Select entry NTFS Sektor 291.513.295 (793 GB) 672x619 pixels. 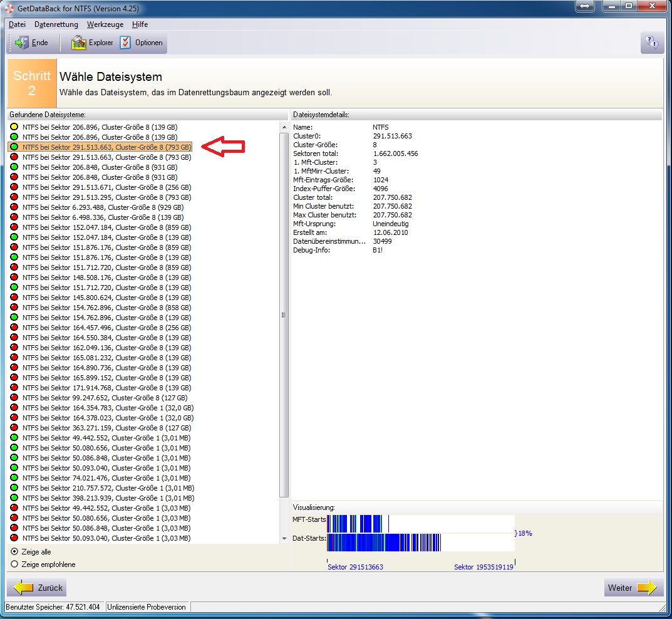(x=100, y=197)
